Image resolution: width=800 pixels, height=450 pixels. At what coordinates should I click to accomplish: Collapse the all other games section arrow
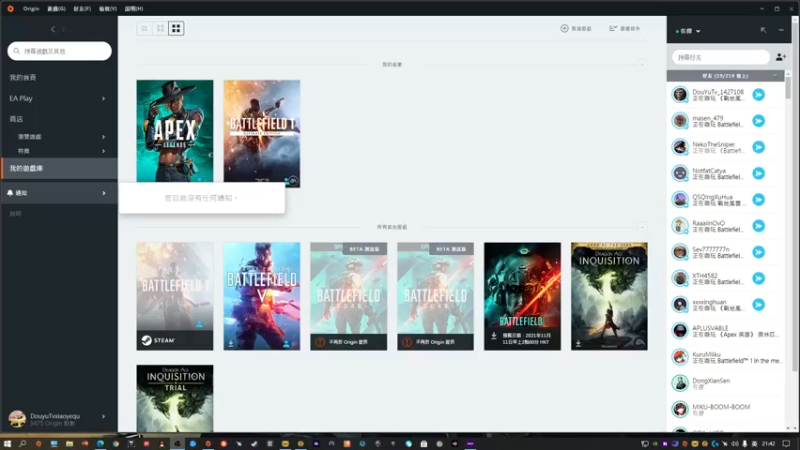click(x=642, y=227)
